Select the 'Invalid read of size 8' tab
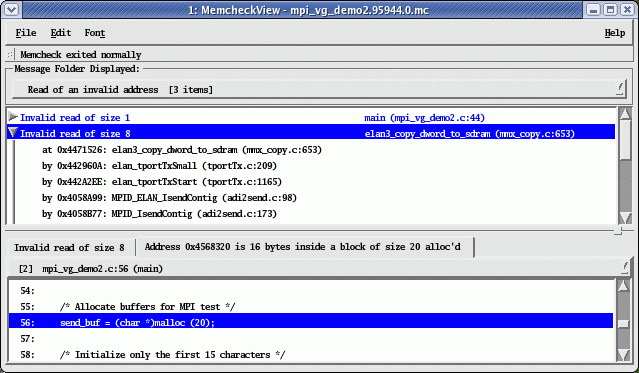The width and height of the screenshot is (639, 373). tap(69, 247)
